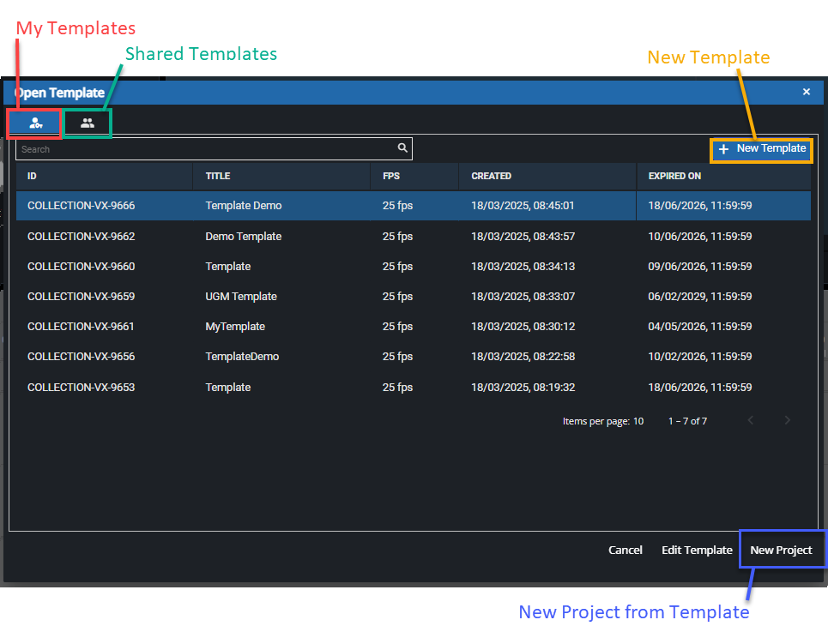Screen dimensions: 828x644
Task: Click the search magnifier icon
Action: (402, 147)
